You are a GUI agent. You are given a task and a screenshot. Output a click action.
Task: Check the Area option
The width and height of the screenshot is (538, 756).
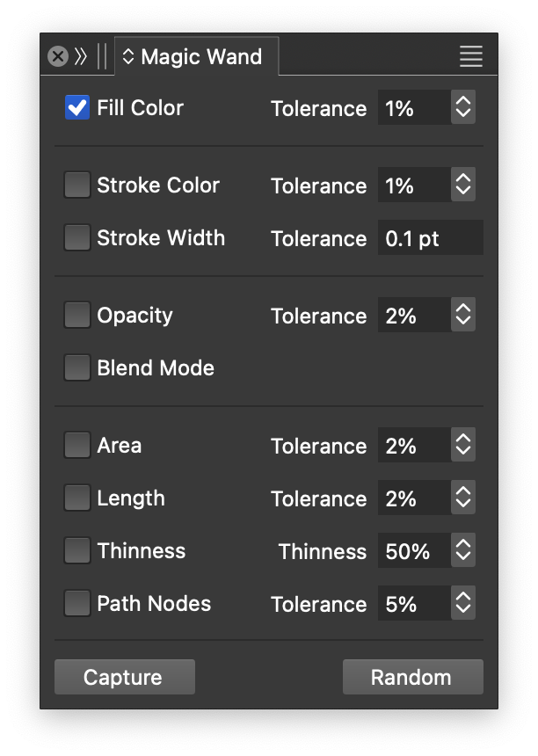(x=77, y=446)
